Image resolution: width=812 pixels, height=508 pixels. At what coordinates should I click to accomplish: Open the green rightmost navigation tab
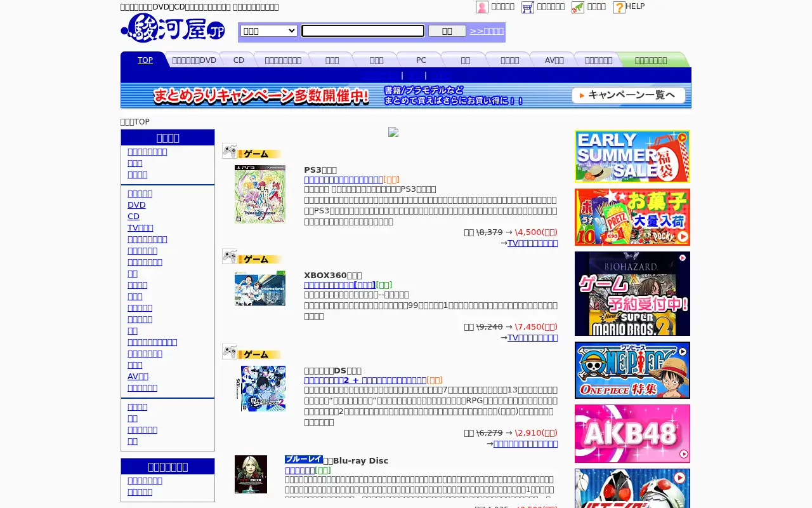(651, 60)
